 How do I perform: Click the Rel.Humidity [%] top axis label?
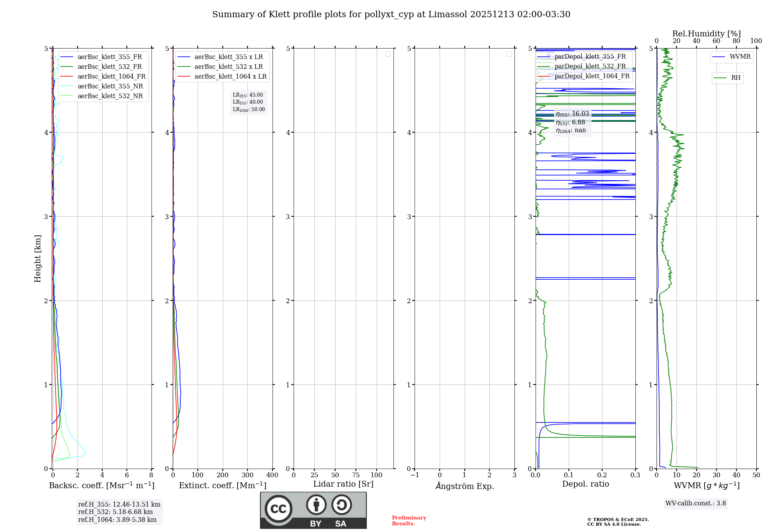706,34
